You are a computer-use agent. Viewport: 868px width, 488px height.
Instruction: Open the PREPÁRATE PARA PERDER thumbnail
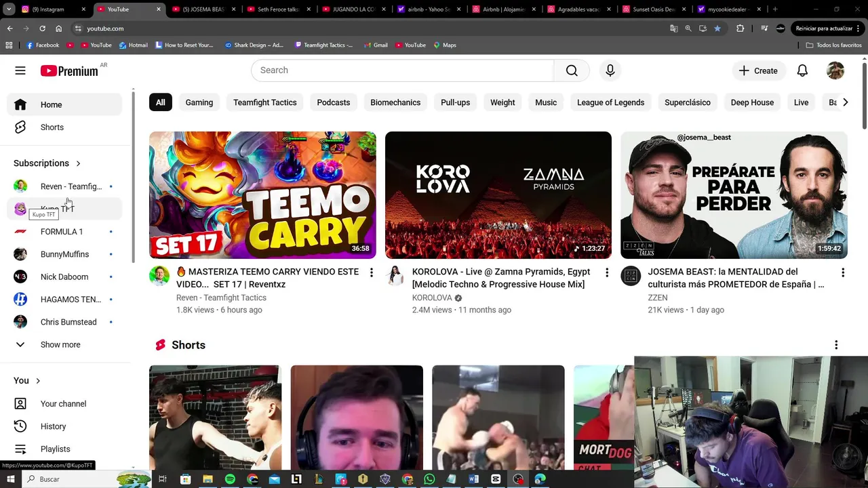[734, 195]
